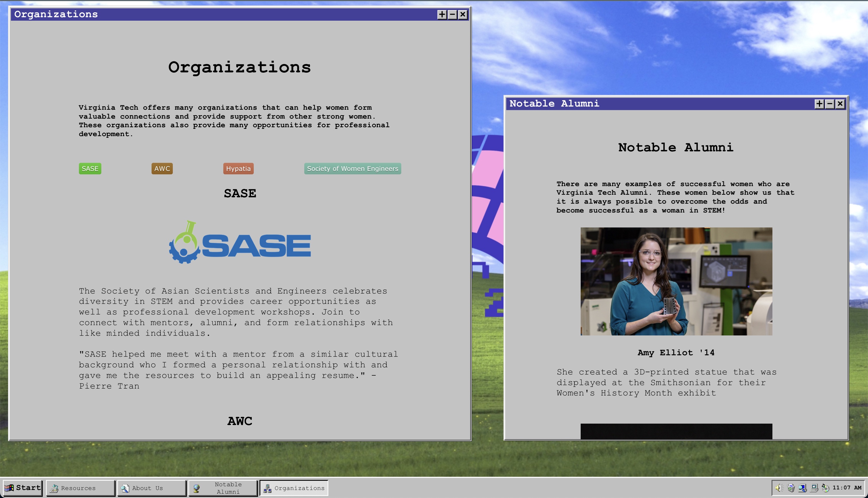The height and width of the screenshot is (498, 868).
Task: Click the "There are many examples" alumni intro
Action: tap(675, 197)
